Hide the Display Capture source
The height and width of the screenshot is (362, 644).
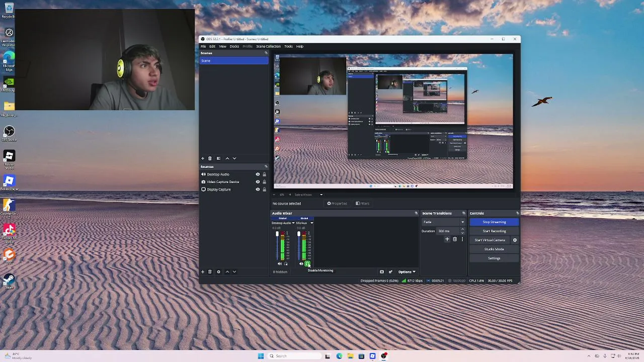click(258, 190)
